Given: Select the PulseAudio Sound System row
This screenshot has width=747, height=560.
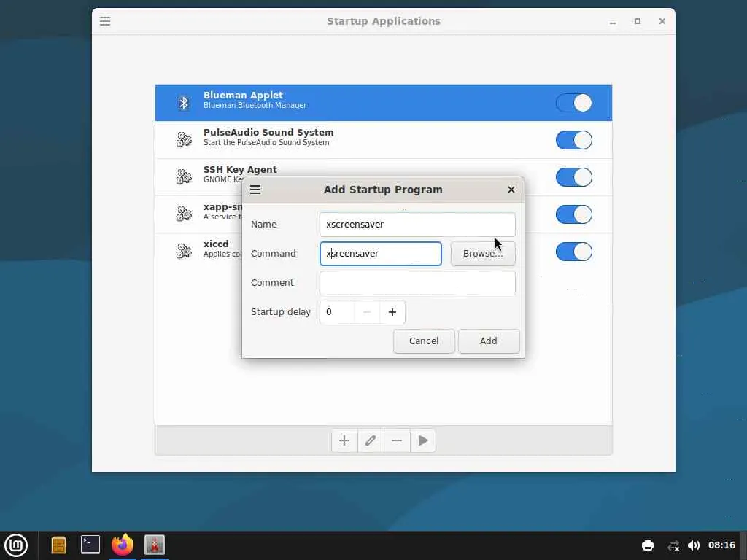Looking at the screenshot, I should (x=384, y=140).
